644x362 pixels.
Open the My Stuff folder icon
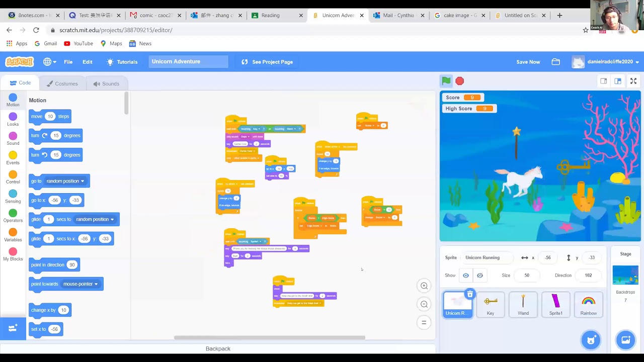tap(556, 62)
